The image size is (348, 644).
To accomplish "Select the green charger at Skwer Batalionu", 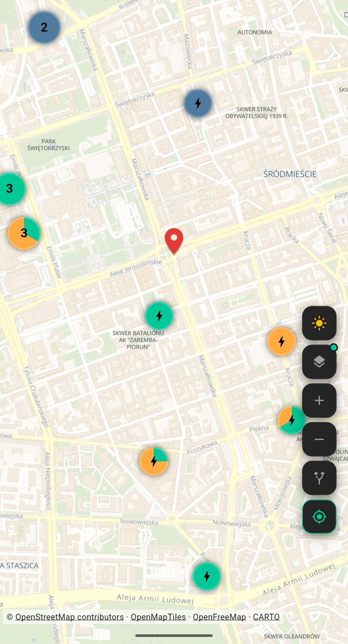I will [x=159, y=315].
